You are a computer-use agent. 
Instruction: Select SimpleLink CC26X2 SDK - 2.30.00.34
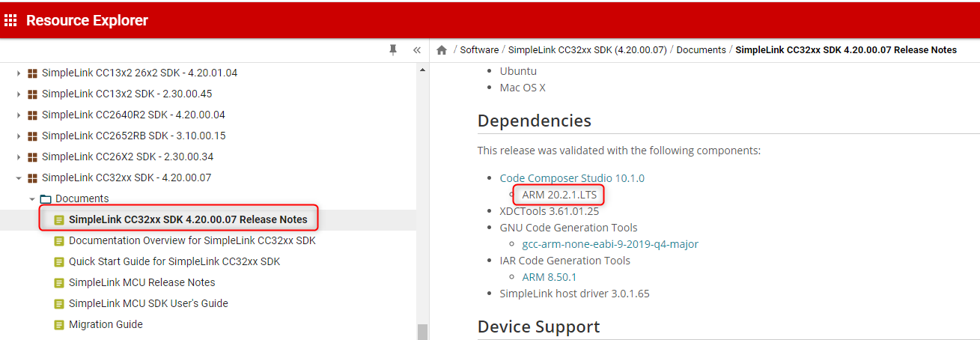point(130,157)
